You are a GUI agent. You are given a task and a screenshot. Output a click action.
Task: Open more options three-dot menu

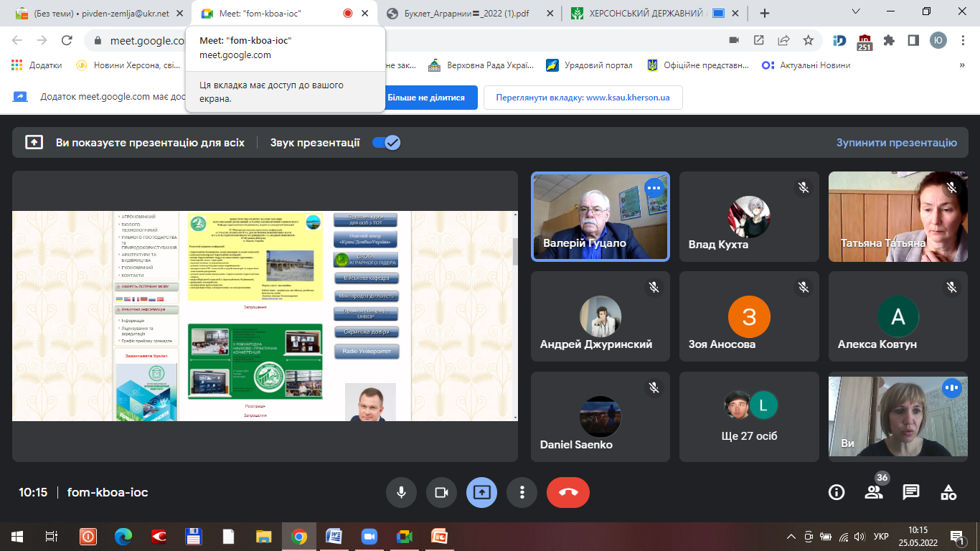point(522,492)
